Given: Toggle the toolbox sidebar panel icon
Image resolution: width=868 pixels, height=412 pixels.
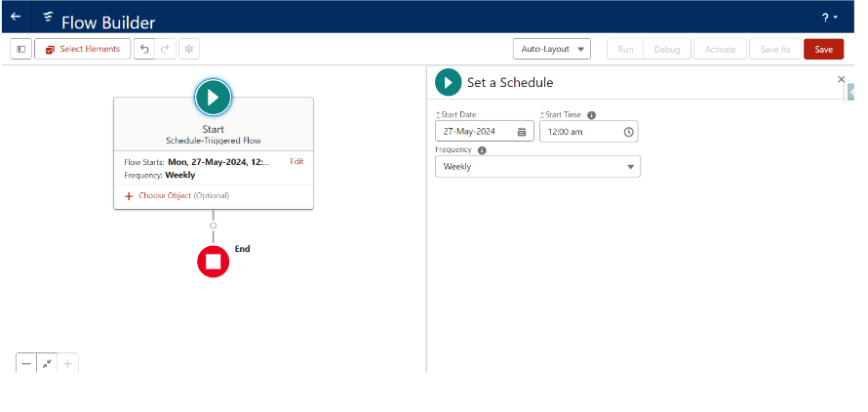Looking at the screenshot, I should click(21, 49).
